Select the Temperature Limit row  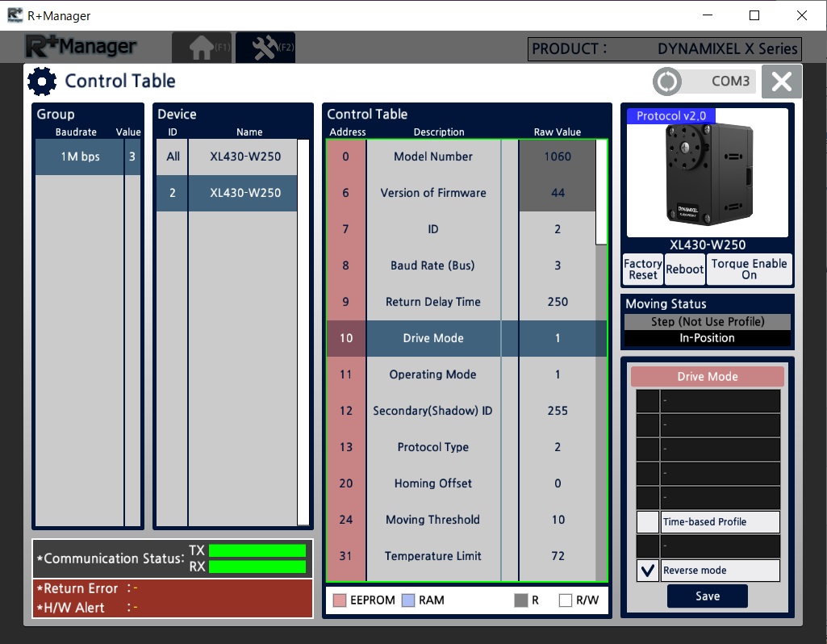tap(461, 557)
